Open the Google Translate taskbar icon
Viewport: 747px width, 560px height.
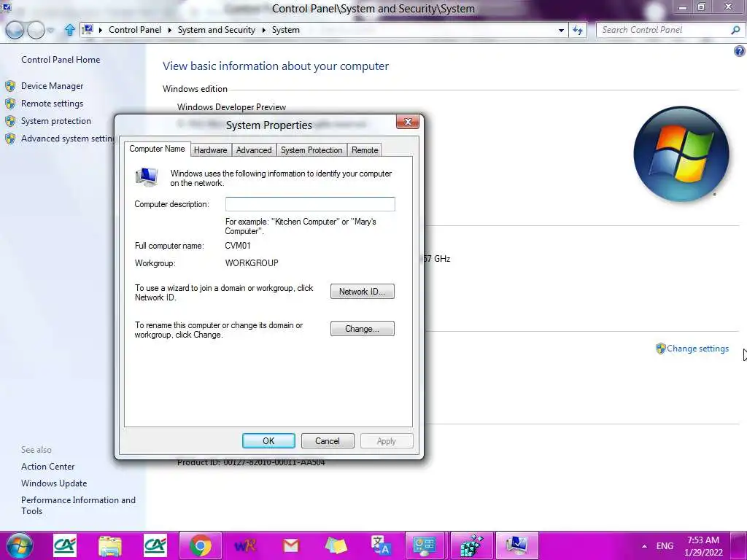[381, 545]
